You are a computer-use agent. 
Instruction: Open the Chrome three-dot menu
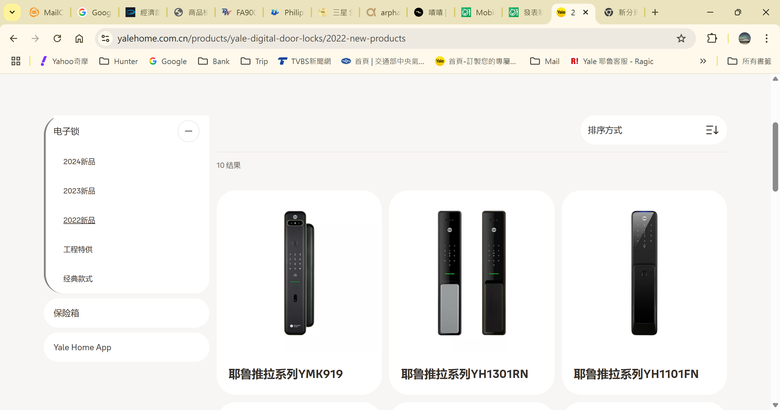click(x=767, y=38)
